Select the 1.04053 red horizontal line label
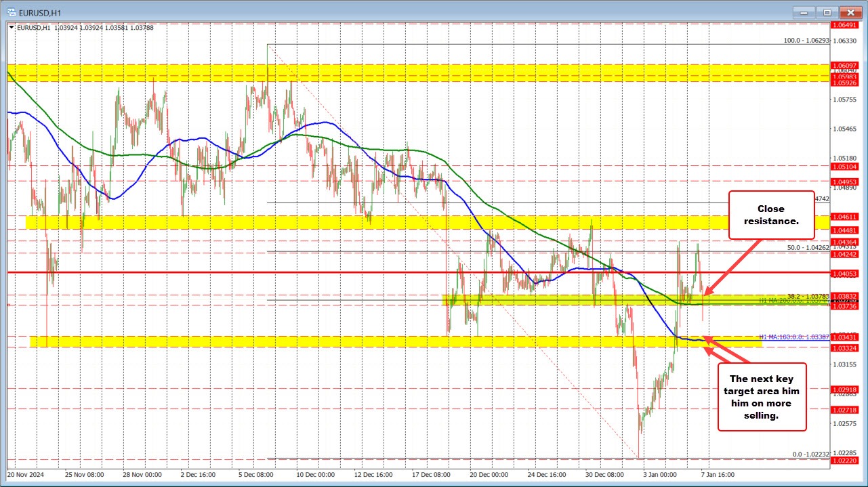 [x=846, y=274]
